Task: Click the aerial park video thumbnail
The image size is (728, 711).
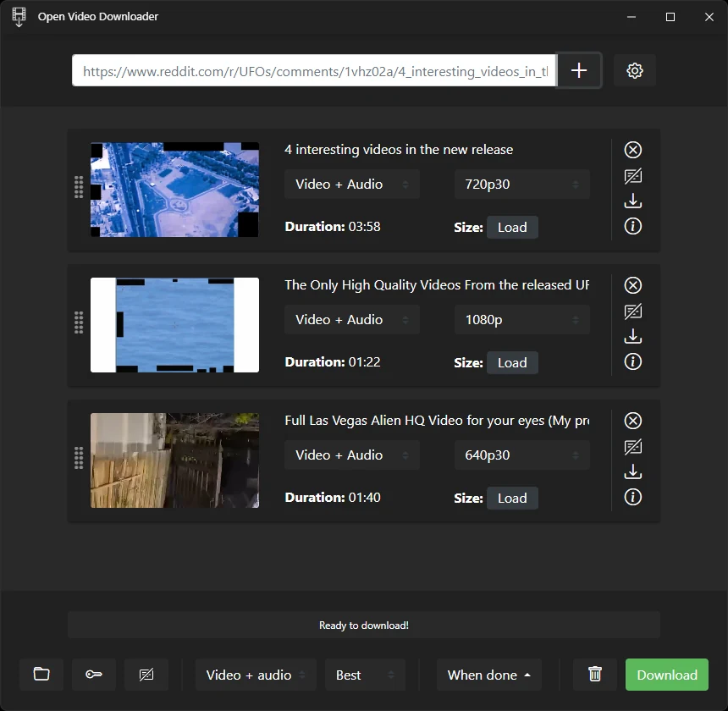Action: pos(174,190)
